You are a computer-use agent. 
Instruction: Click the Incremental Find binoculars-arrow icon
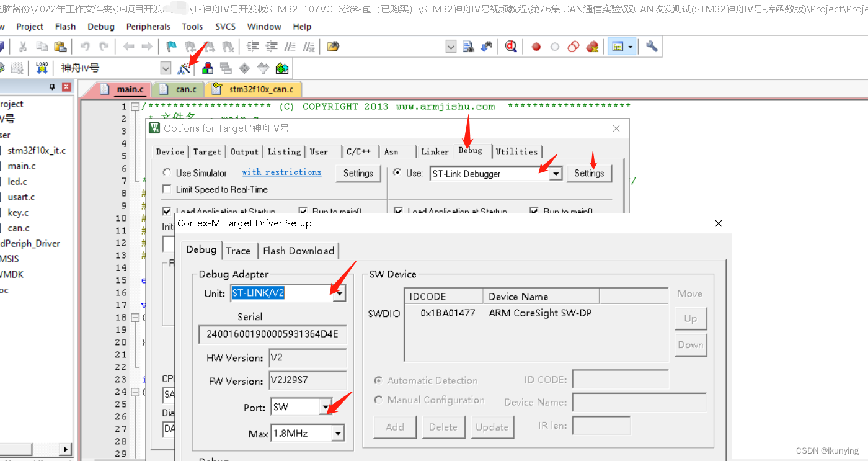(487, 47)
